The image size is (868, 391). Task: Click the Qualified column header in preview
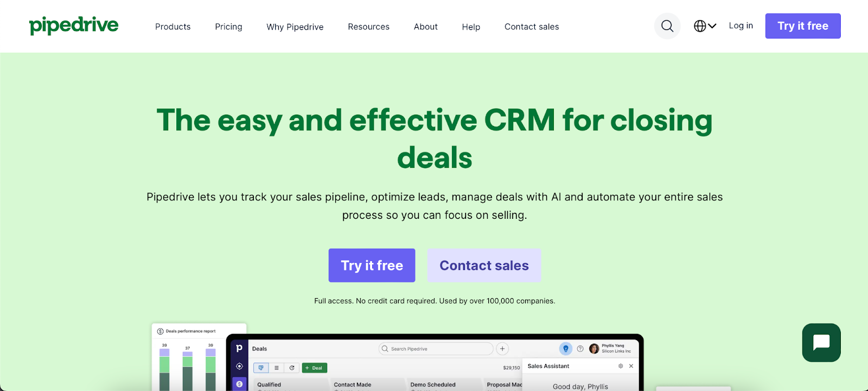(269, 384)
